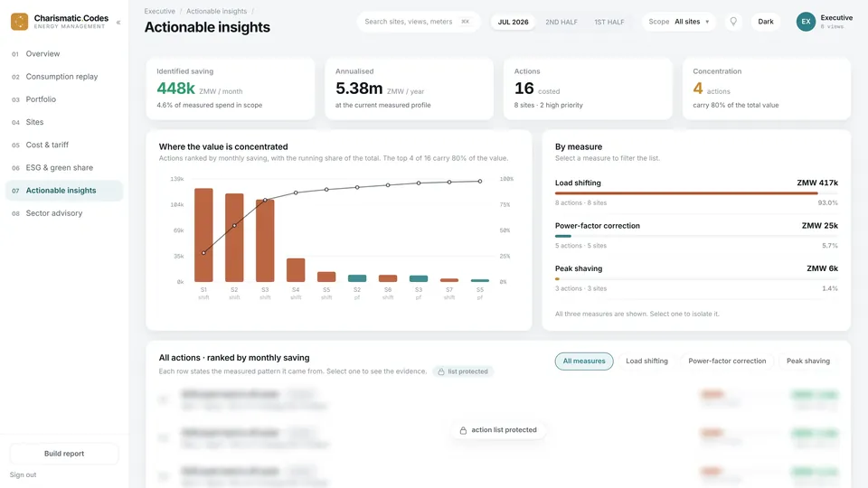Click the Peak shaving small progress bar
868x488 pixels.
coord(557,279)
